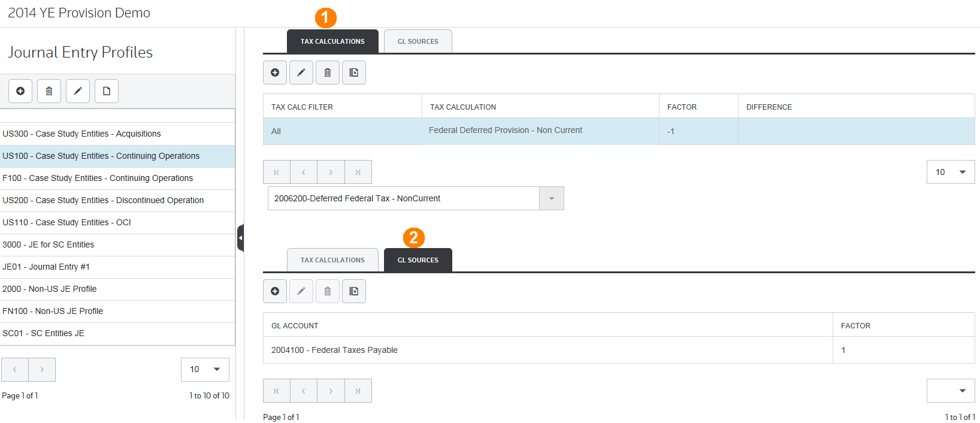Delete the selected tax calculation
The height and width of the screenshot is (423, 980).
tap(328, 72)
